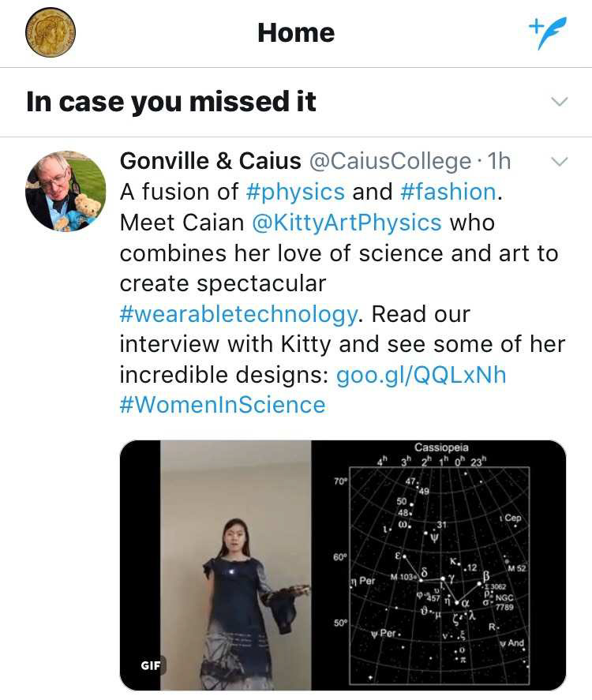View the @KittyArtPhysics profile mention
592x700 pixels.
[x=347, y=223]
